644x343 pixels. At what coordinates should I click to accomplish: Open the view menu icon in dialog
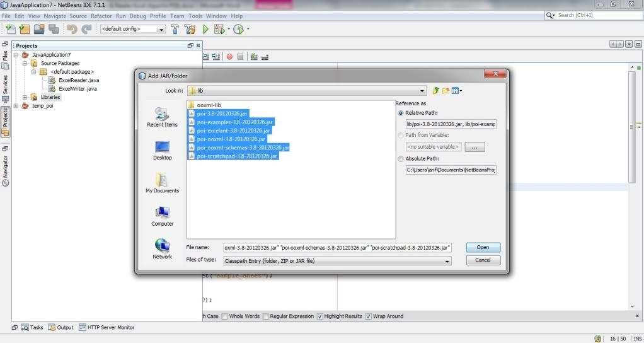457,91
